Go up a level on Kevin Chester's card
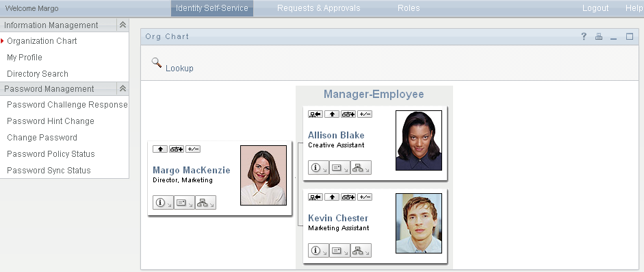This screenshot has width=644, height=272. [332, 197]
